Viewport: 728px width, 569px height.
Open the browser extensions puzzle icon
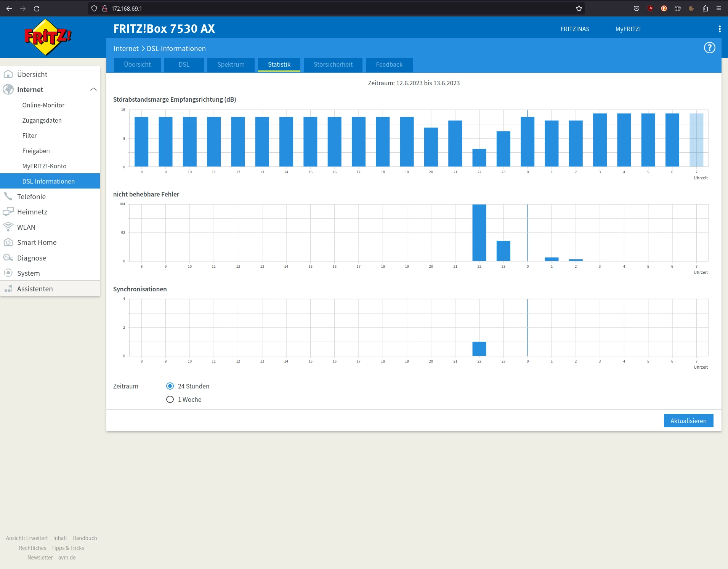[705, 8]
